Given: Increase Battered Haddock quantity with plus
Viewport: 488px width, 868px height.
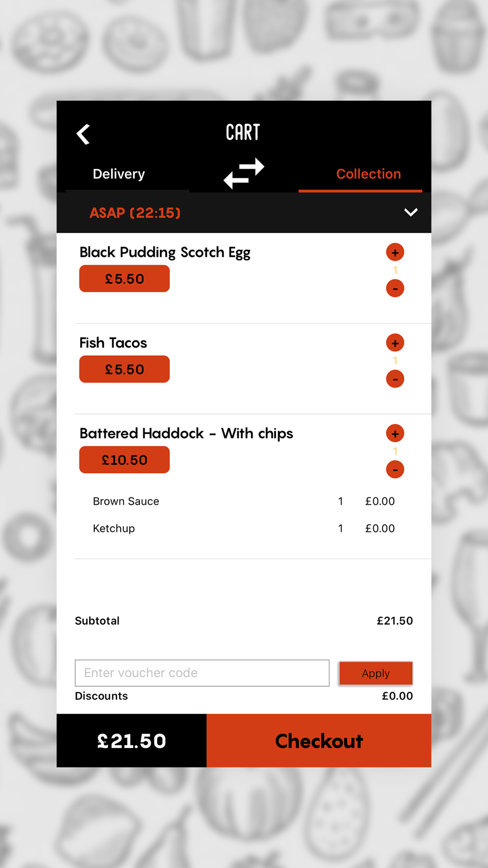Looking at the screenshot, I should click(395, 434).
